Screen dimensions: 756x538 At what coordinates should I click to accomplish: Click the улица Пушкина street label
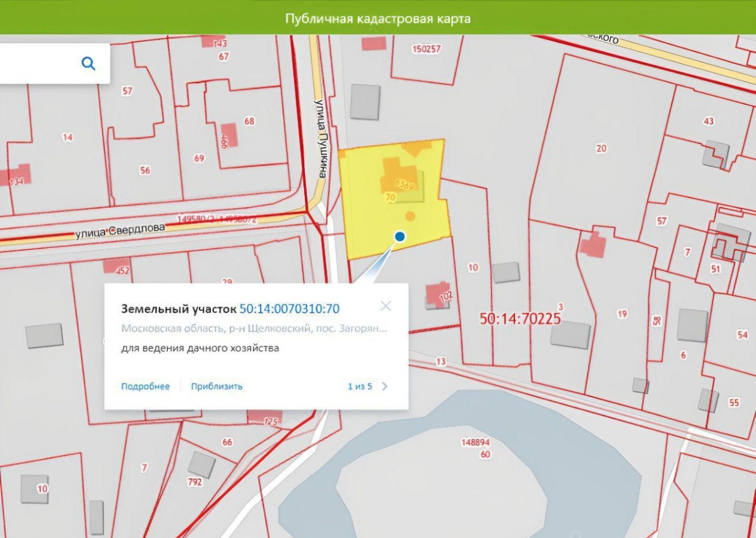pyautogui.click(x=322, y=137)
